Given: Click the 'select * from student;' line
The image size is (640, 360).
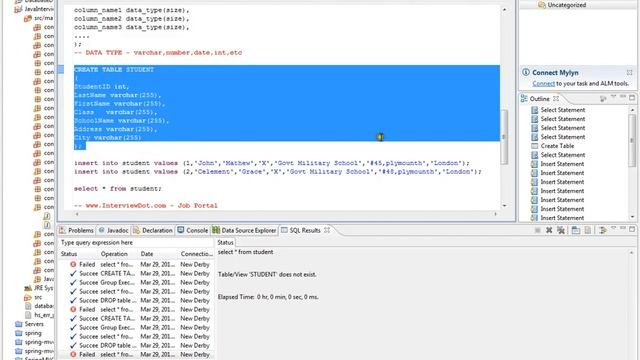Looking at the screenshot, I should pyautogui.click(x=118, y=189).
